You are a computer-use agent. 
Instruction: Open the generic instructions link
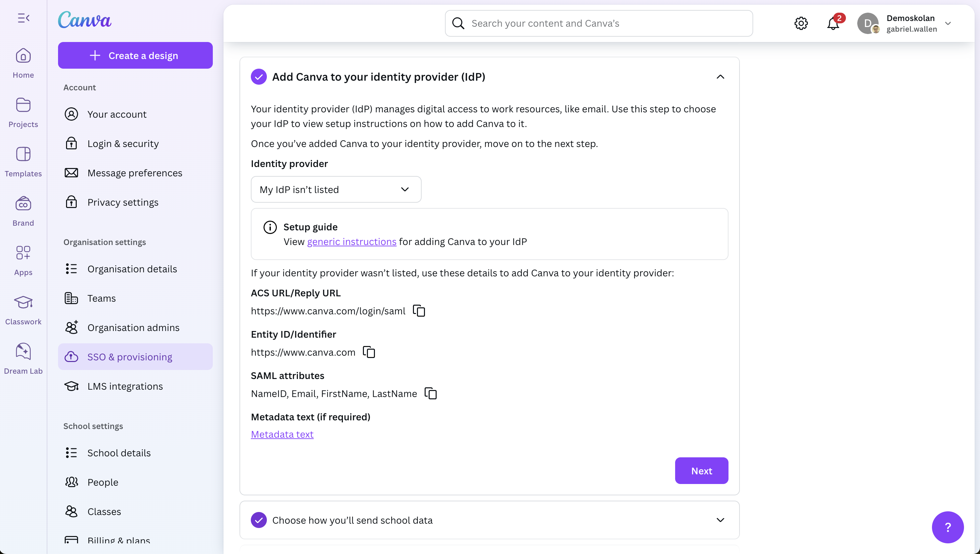point(352,242)
